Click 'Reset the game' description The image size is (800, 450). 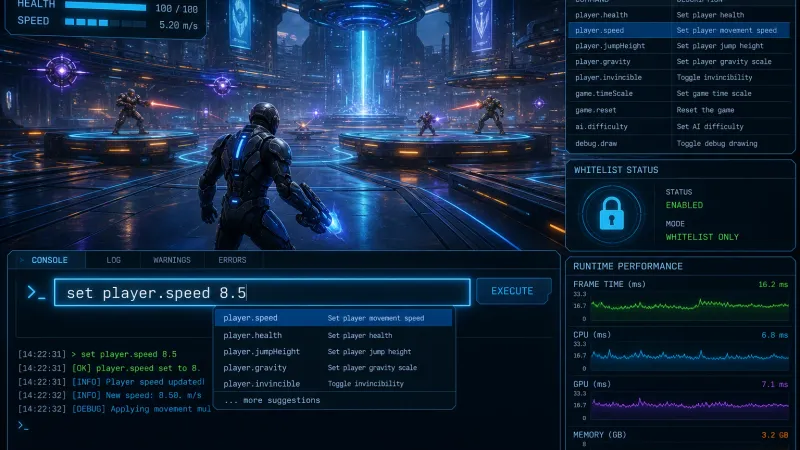coord(705,110)
